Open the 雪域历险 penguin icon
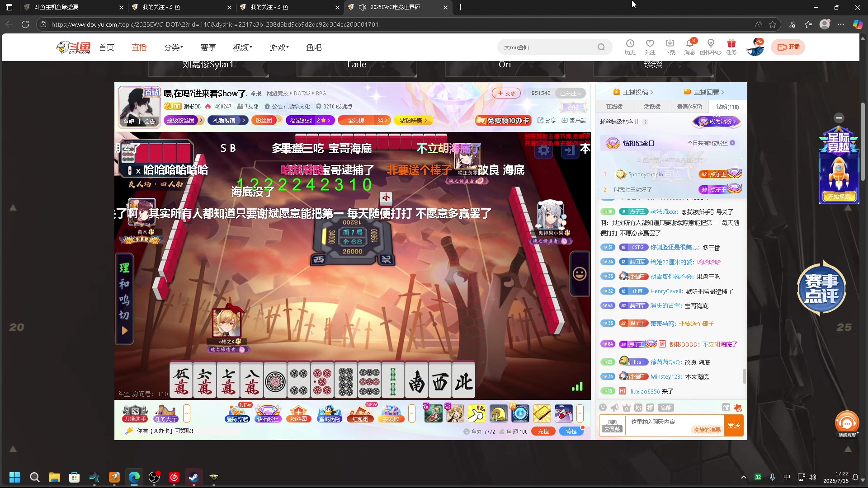 tap(330, 413)
